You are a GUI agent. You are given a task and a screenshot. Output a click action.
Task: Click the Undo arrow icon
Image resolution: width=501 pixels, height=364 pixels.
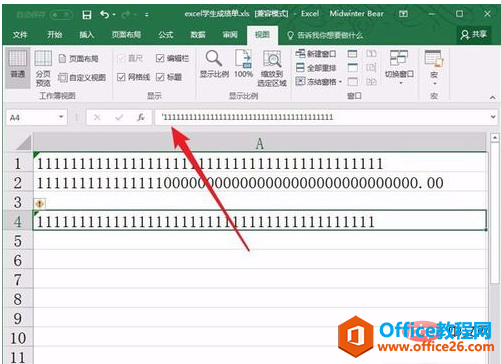tap(105, 15)
